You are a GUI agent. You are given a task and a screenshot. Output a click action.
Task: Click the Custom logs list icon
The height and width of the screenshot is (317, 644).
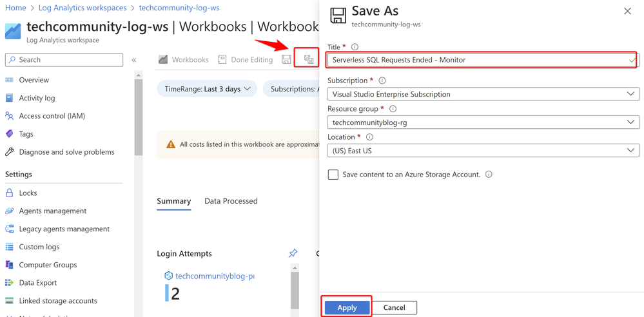pyautogui.click(x=10, y=247)
